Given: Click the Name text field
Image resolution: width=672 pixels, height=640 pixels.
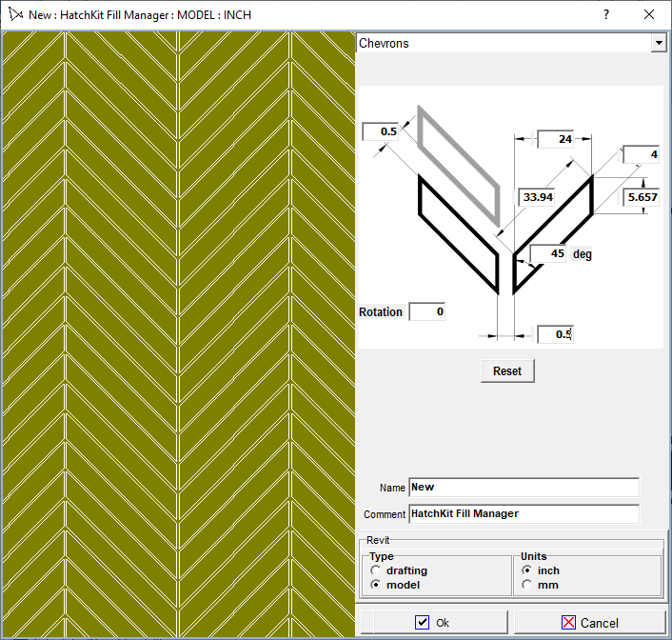Looking at the screenshot, I should click(524, 488).
